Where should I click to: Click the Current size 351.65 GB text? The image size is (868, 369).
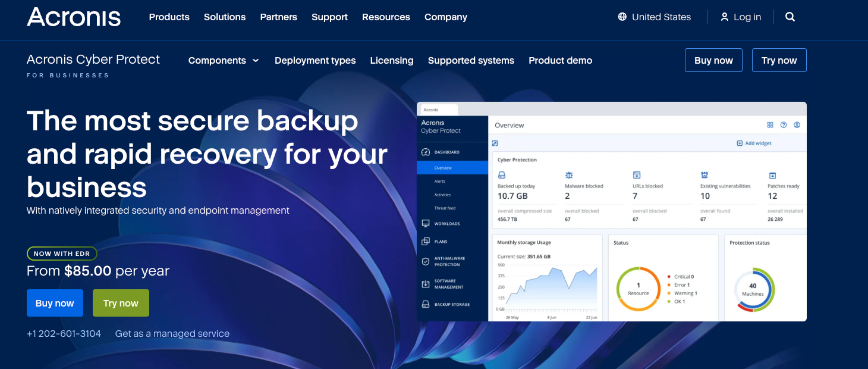click(524, 257)
